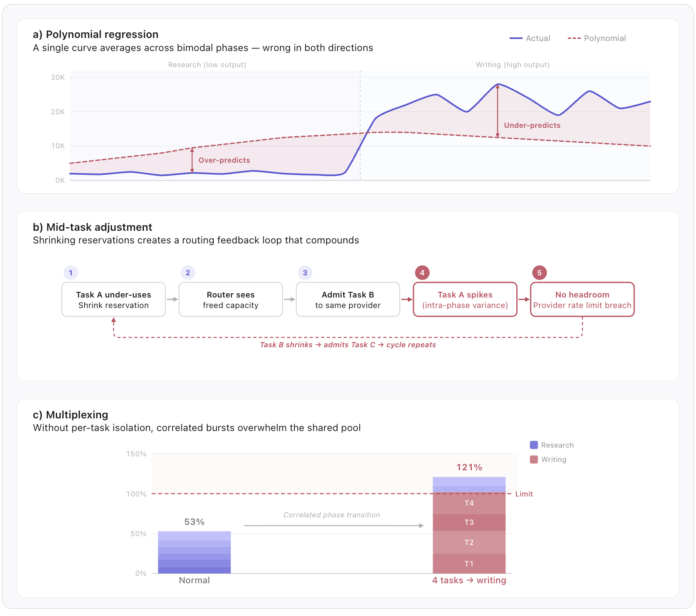The image size is (696, 616).
Task: Click the red step 4 badge
Action: tap(422, 273)
